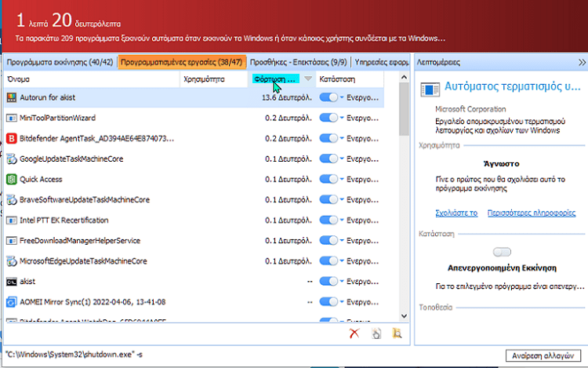
Task: Collapse the Λεπτομέρειες panel with double chevron
Action: click(582, 62)
